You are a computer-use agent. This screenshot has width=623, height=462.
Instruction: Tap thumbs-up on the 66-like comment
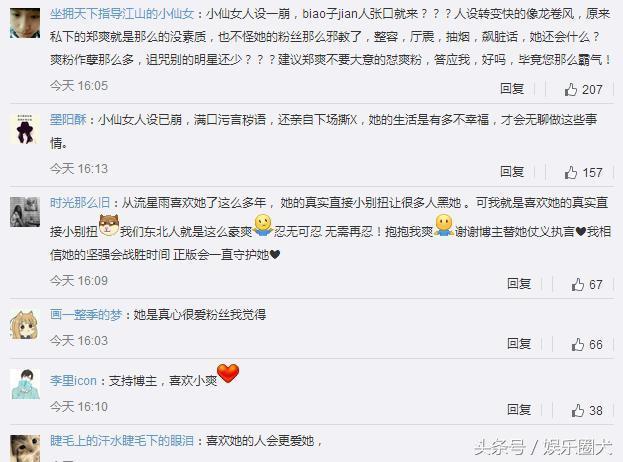tap(578, 344)
